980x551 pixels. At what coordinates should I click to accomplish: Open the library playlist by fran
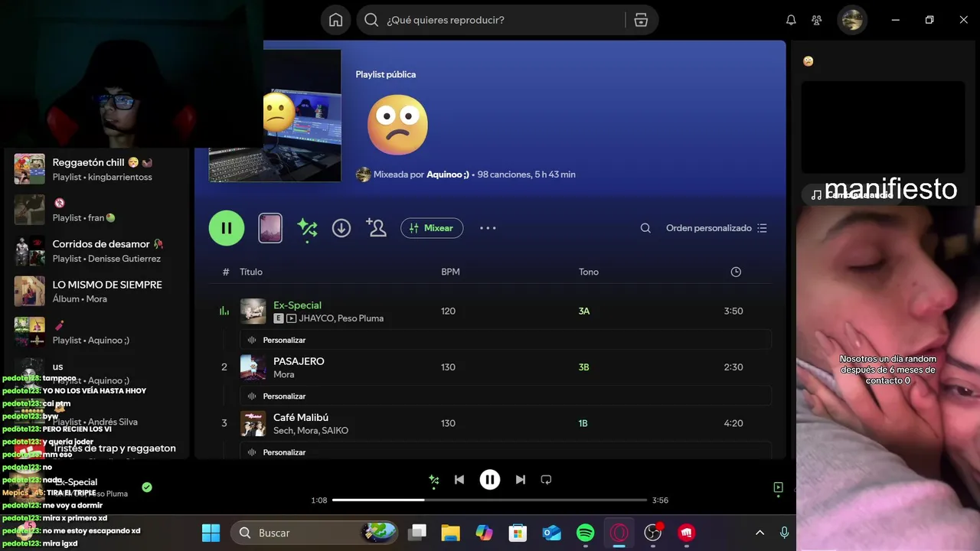click(x=98, y=210)
